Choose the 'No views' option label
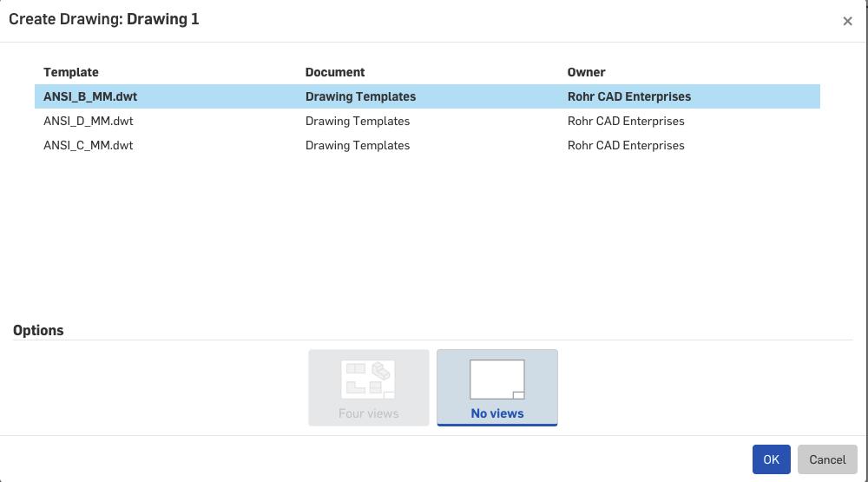868x482 pixels. coord(496,413)
